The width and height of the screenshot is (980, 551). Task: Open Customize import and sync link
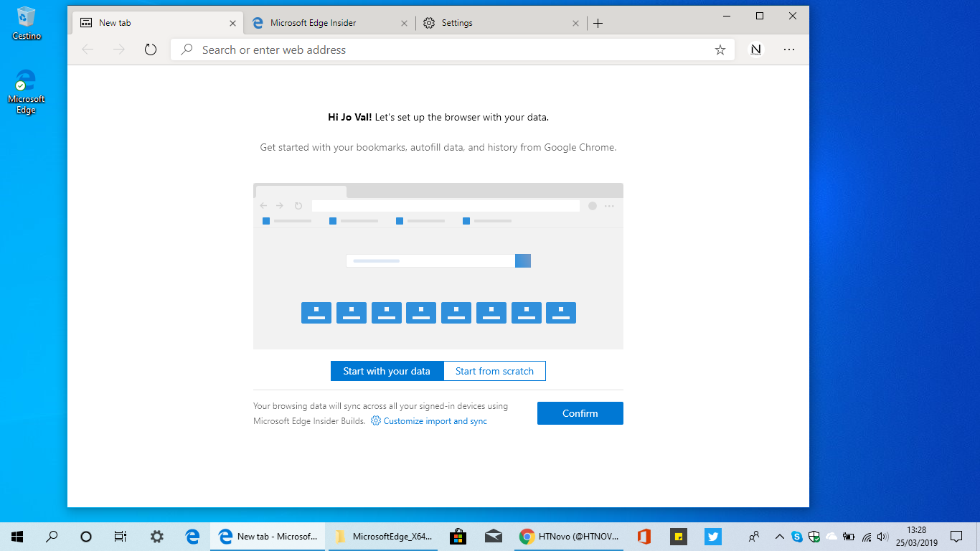pos(429,421)
